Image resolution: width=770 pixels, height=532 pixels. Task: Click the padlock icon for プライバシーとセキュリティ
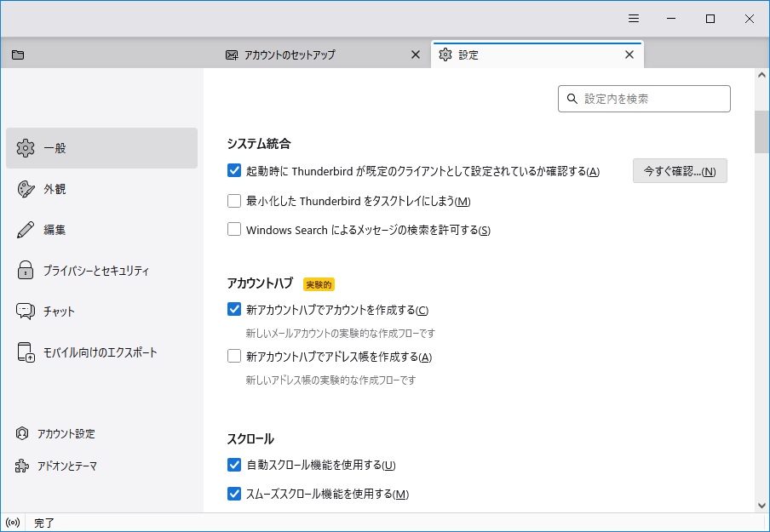(x=26, y=271)
